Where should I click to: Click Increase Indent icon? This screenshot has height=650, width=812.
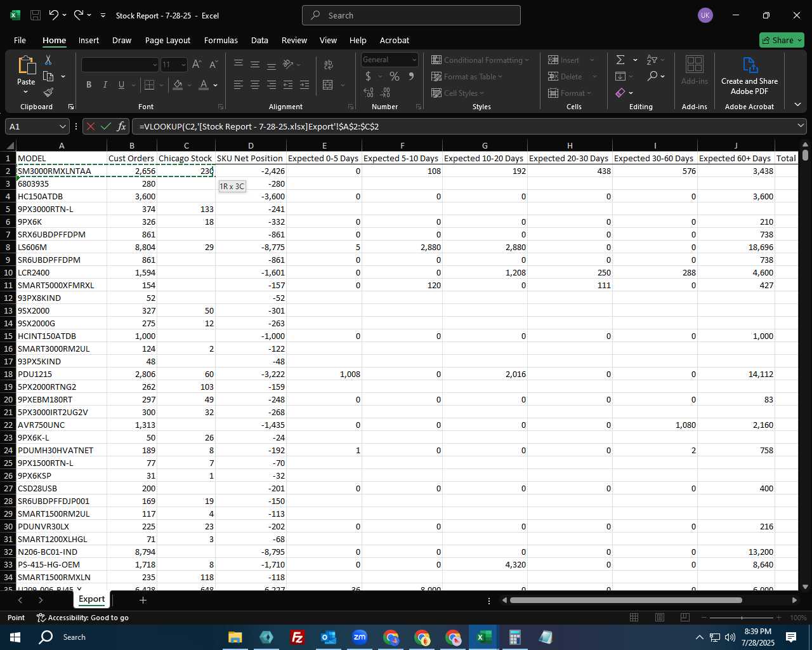304,84
